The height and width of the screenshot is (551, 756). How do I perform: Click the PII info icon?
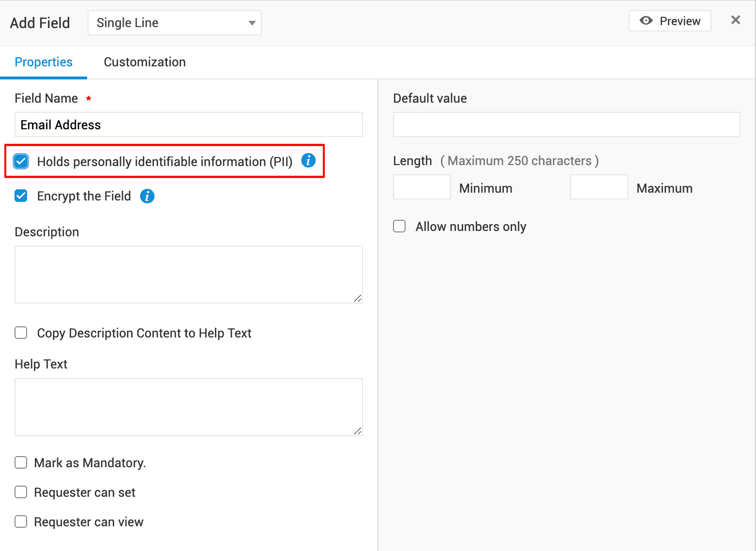click(308, 160)
